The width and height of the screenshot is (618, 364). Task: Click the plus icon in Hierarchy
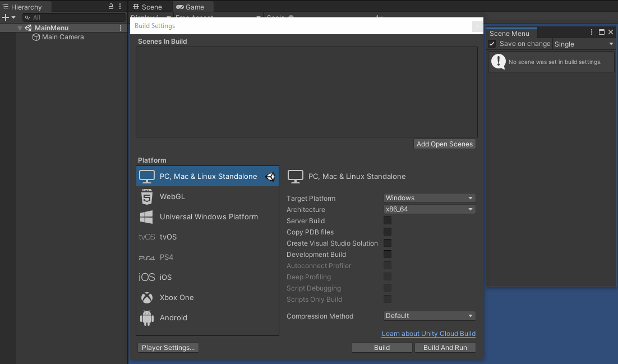(x=6, y=17)
